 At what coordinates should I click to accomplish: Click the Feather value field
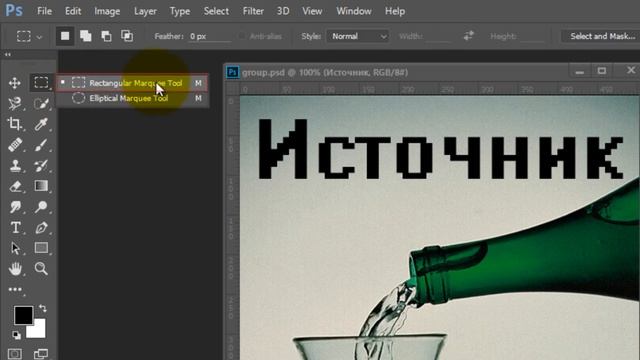[210, 36]
